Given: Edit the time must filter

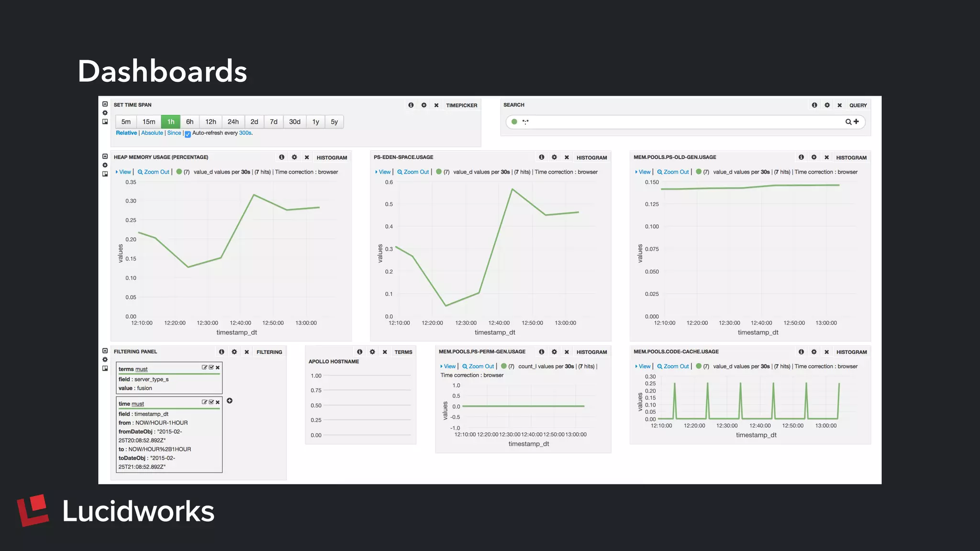Looking at the screenshot, I should coord(204,402).
